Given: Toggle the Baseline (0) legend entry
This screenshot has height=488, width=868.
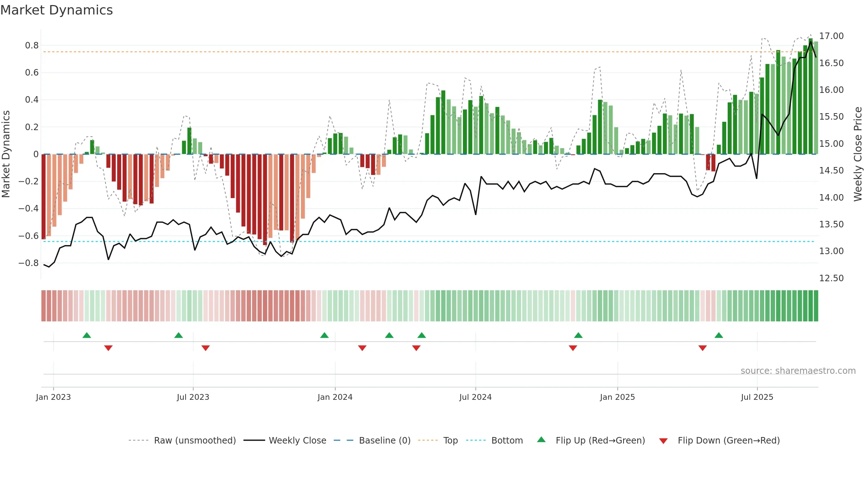Looking at the screenshot, I should (372, 440).
